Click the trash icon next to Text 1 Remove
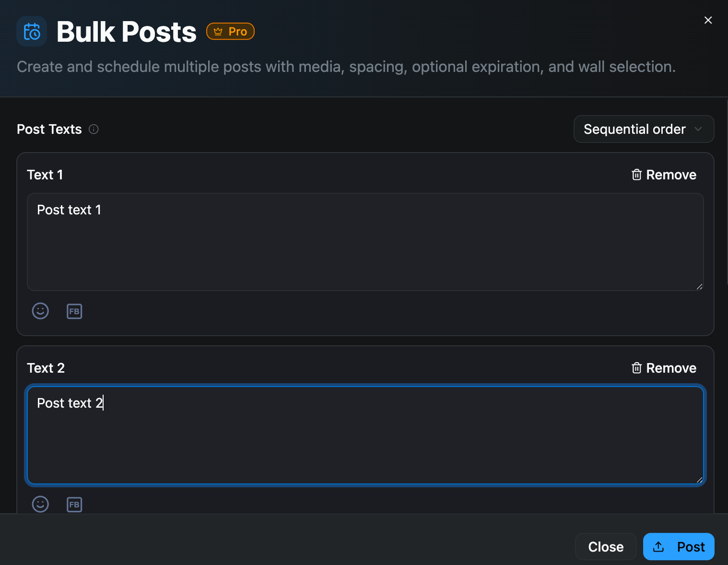The height and width of the screenshot is (565, 728). coord(636,175)
